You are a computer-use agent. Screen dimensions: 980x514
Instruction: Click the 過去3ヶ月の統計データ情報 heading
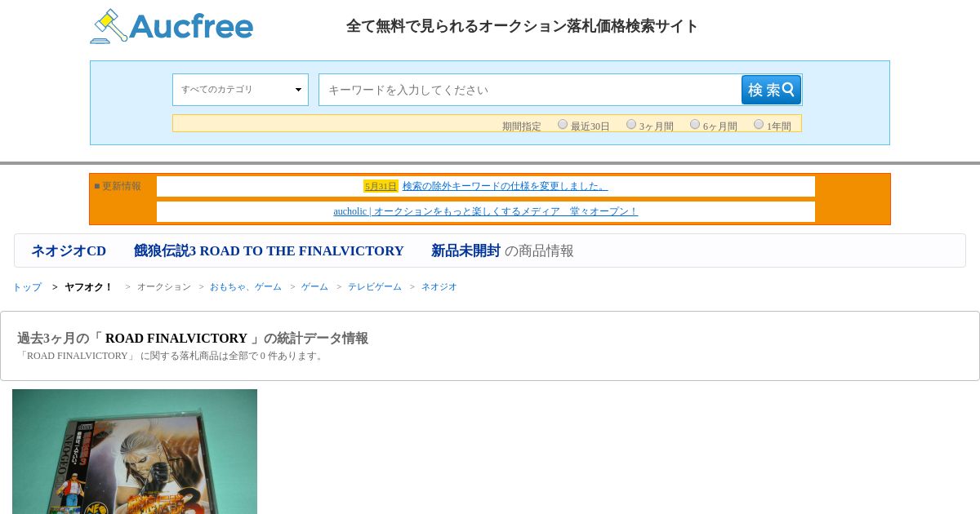pyautogui.click(x=193, y=338)
